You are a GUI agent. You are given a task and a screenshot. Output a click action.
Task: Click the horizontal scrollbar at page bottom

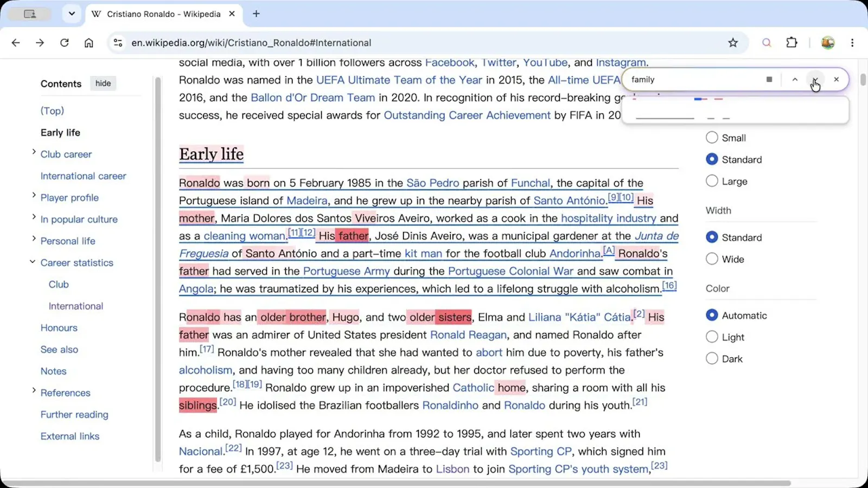396,483
